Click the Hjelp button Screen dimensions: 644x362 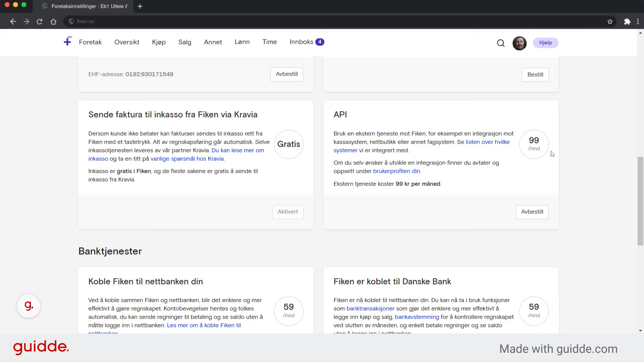[545, 43]
